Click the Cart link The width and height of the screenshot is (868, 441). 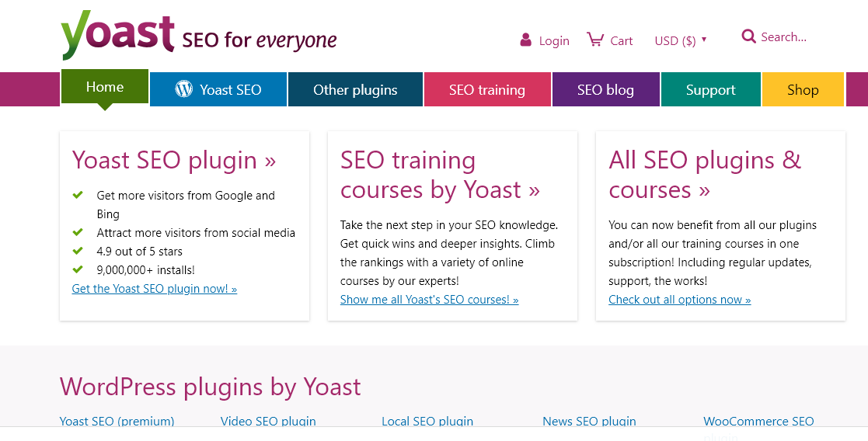621,41
